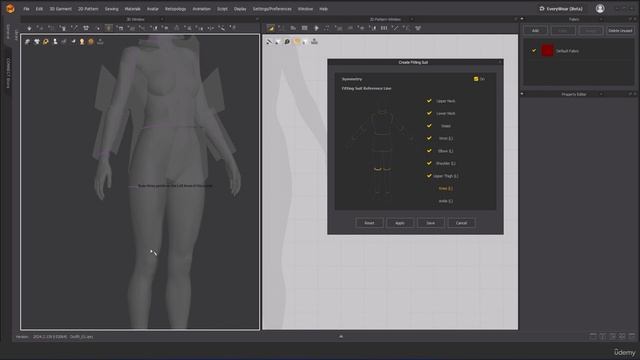The image size is (640, 360).
Task: Click the middle layout icon in the status bar
Action: (x=613, y=336)
